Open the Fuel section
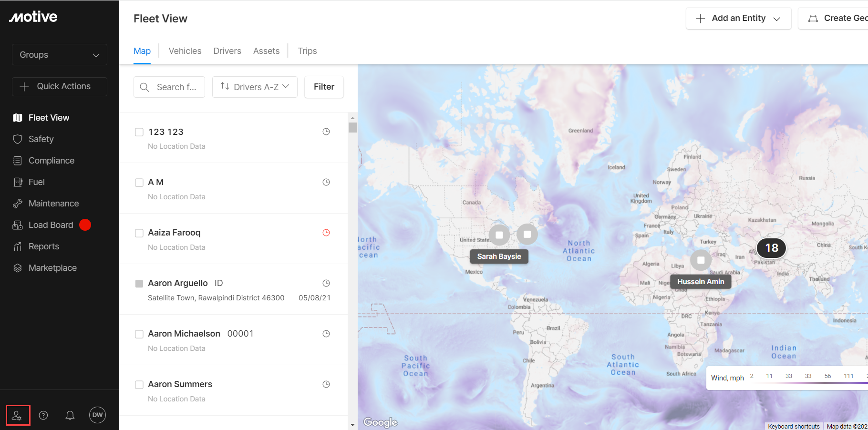 36,182
